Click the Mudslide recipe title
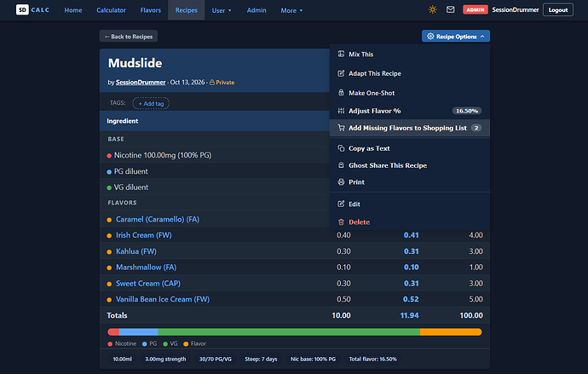 [x=135, y=63]
